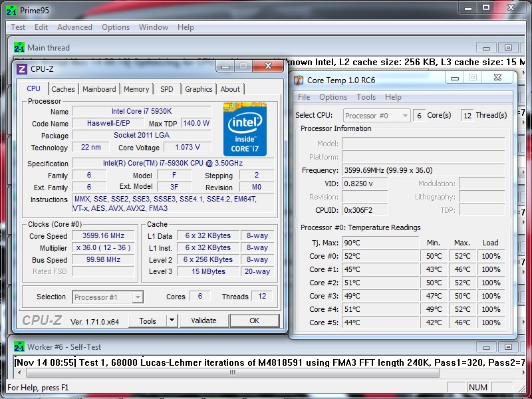Click the Main thread window icon
Screen dimensions: 532x399
(x=19, y=47)
